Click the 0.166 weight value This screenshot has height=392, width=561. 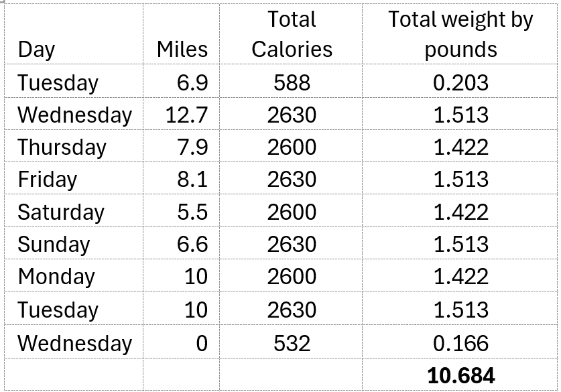[x=460, y=343]
